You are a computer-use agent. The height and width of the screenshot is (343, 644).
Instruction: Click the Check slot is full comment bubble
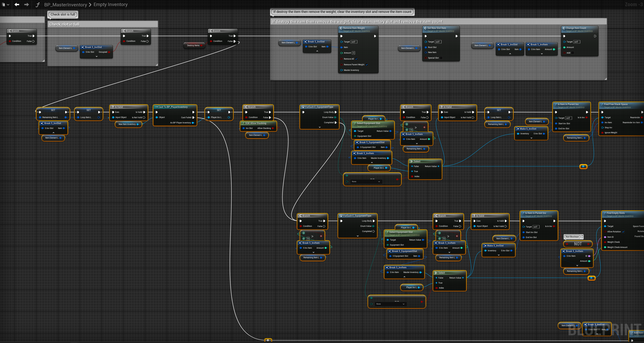pyautogui.click(x=63, y=14)
